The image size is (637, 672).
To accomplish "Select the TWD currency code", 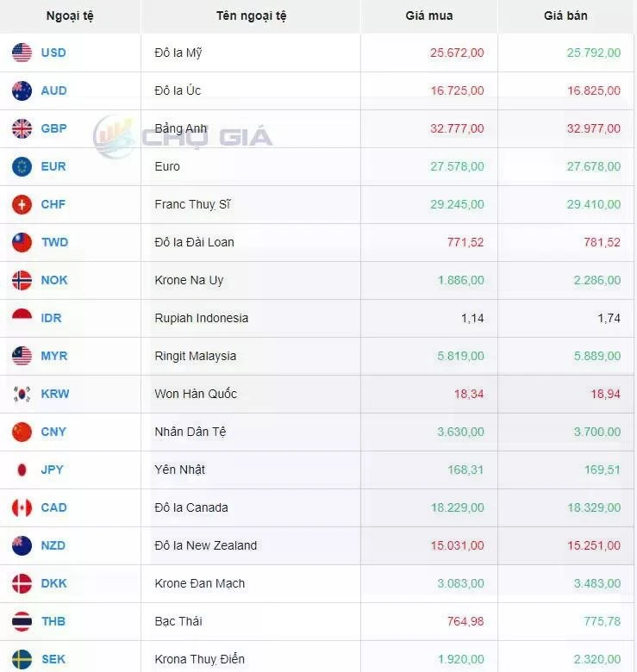I will pyautogui.click(x=54, y=242).
